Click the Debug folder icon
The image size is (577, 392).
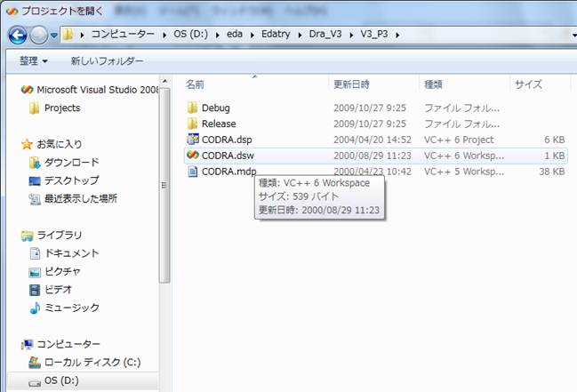click(192, 108)
